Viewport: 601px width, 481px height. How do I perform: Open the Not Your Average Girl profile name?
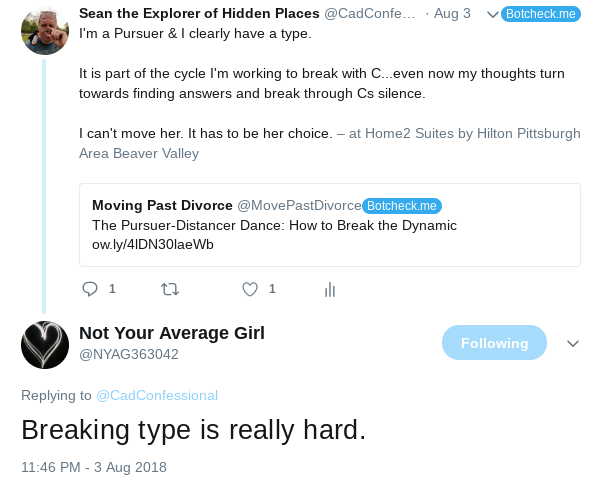coord(172,333)
